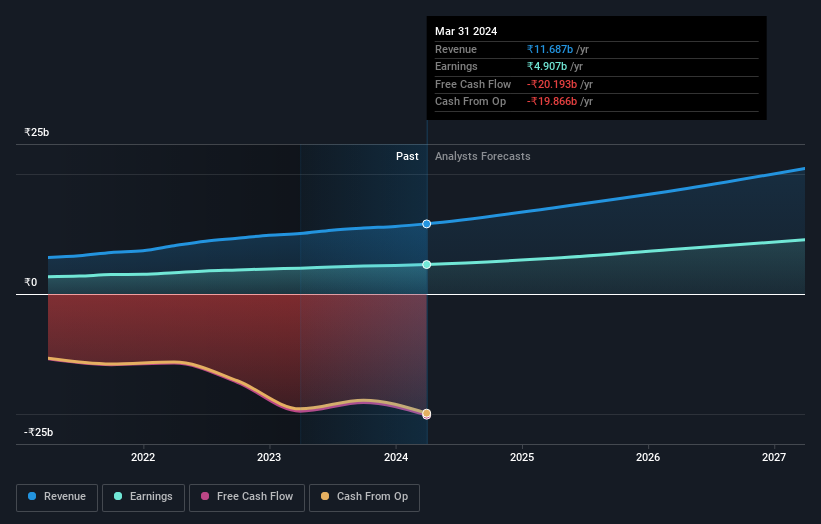The image size is (821, 524).
Task: Click the blue Revenue data point marker
Action: [427, 224]
